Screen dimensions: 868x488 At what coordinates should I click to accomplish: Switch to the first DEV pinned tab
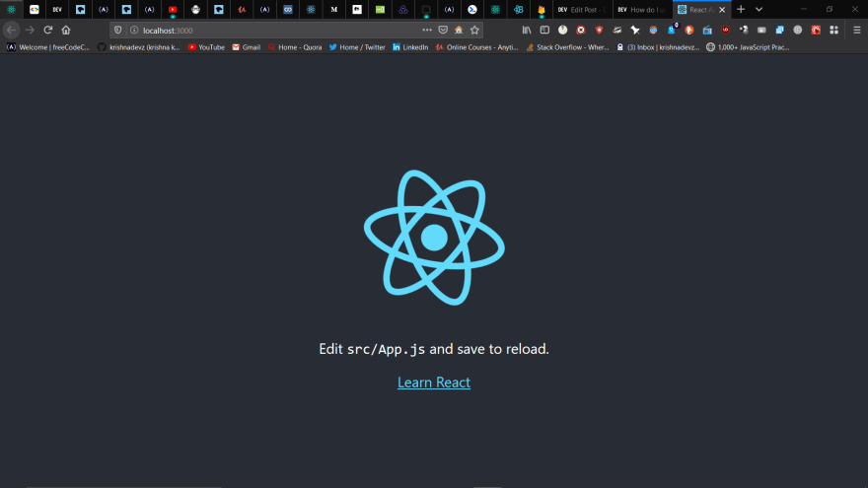57,10
